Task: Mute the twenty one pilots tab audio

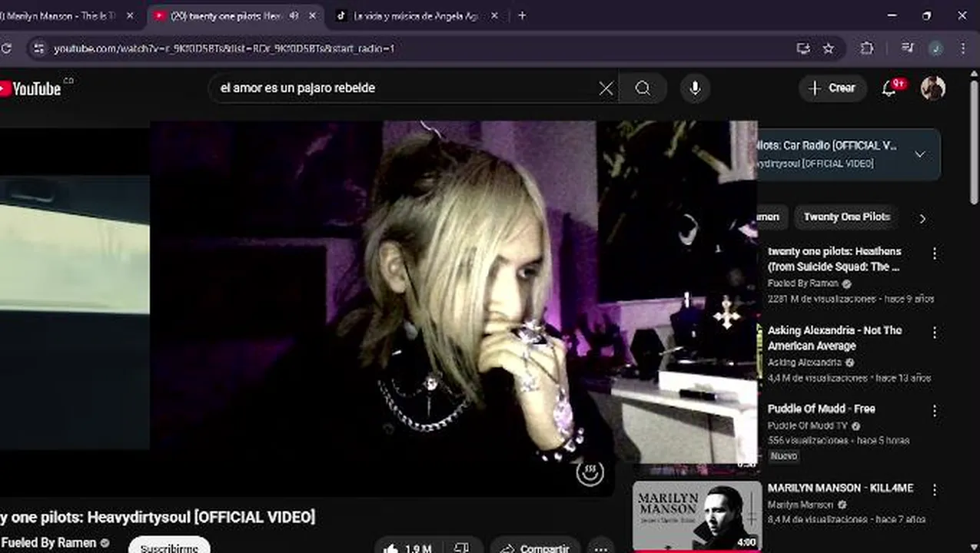Action: click(x=294, y=15)
